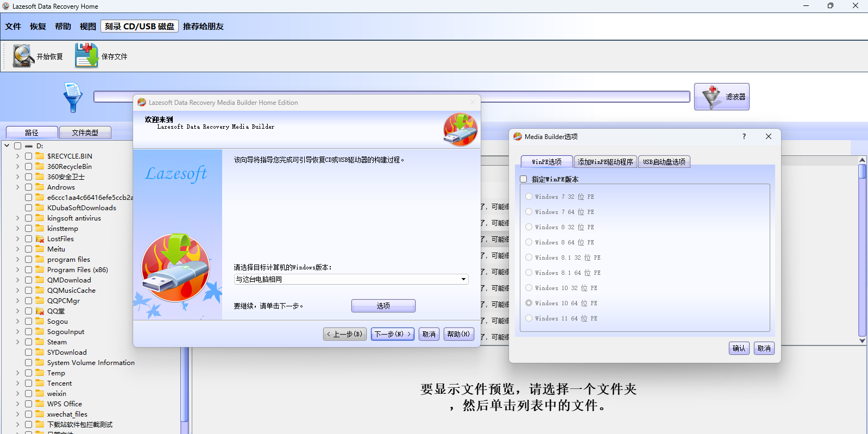Open the 恢复 menu
The width and height of the screenshot is (868, 434).
point(38,27)
